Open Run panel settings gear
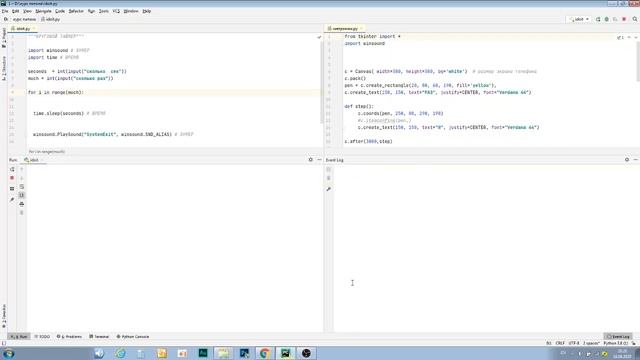The image size is (640, 360). point(311,160)
